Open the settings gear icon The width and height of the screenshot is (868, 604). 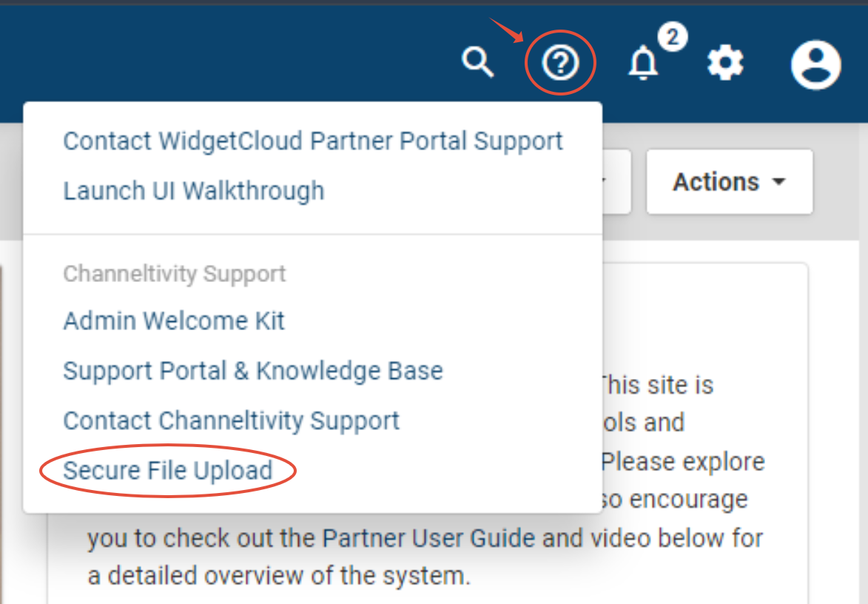click(x=725, y=63)
